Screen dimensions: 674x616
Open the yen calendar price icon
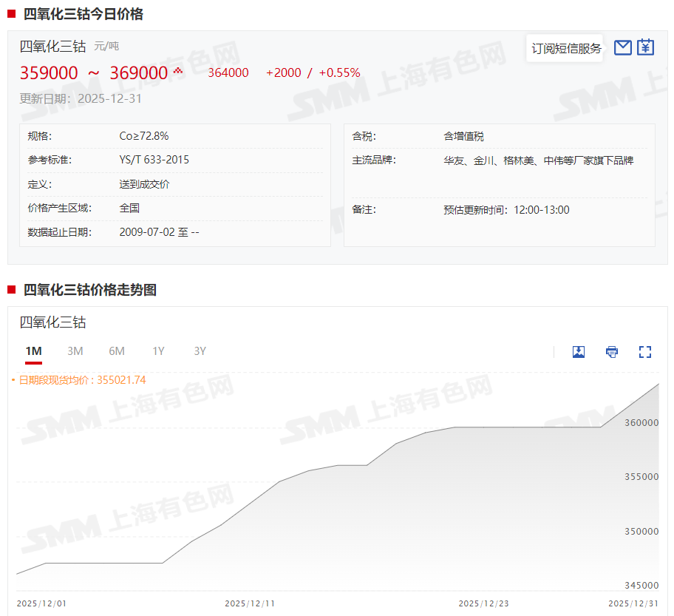point(645,48)
